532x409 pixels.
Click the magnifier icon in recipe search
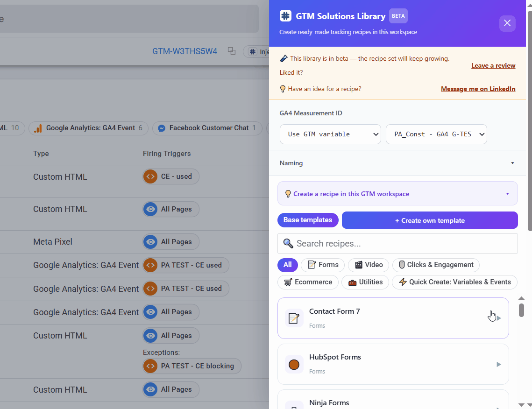pyautogui.click(x=288, y=243)
